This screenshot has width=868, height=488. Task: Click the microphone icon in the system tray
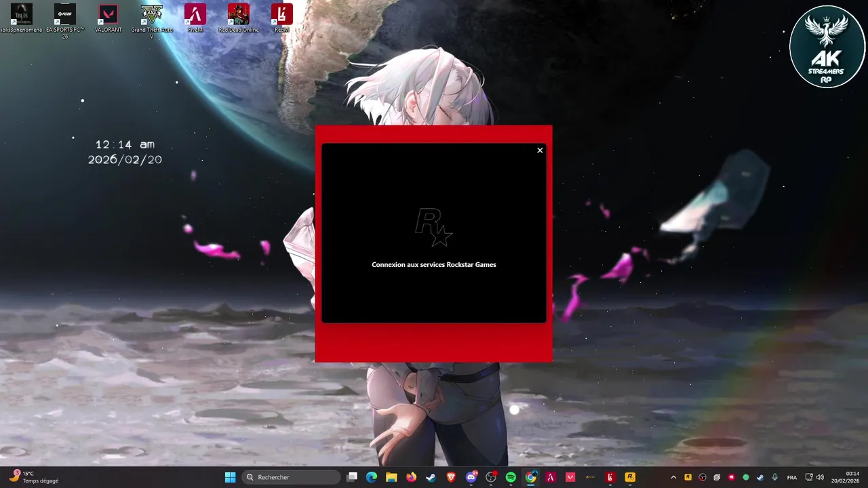(774, 477)
